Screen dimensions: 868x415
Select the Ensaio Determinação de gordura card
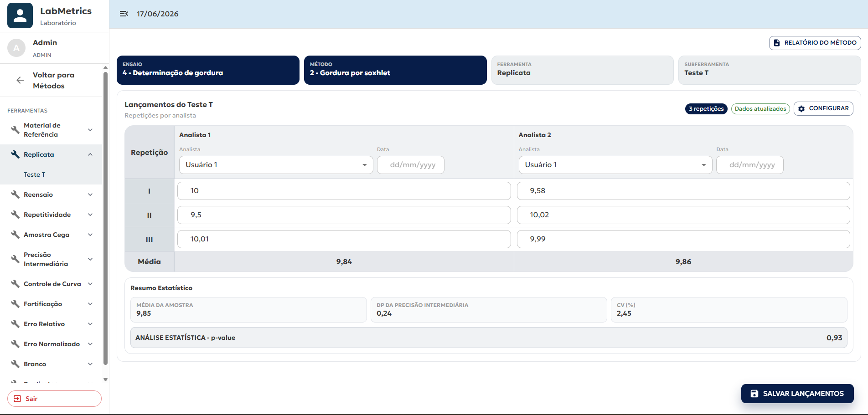(208, 70)
